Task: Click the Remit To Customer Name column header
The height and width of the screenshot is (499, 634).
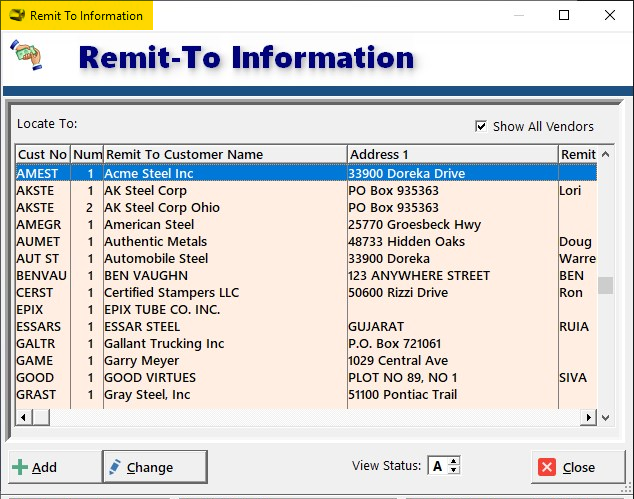Action: coord(225,154)
